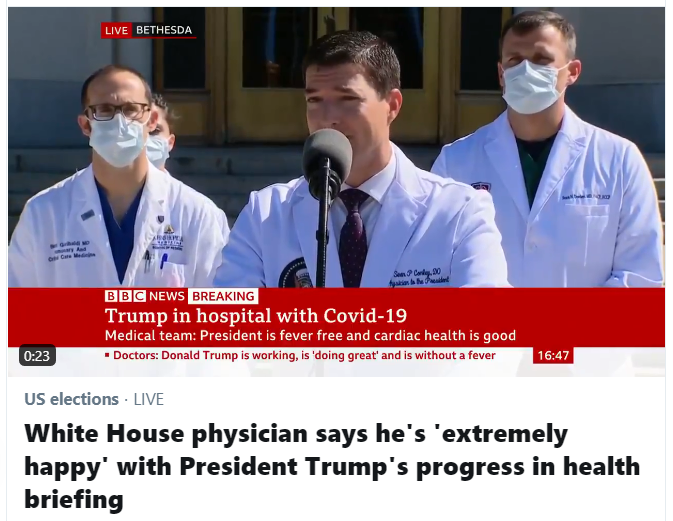
Task: Click the red square bullet on the ticker
Action: point(108,355)
